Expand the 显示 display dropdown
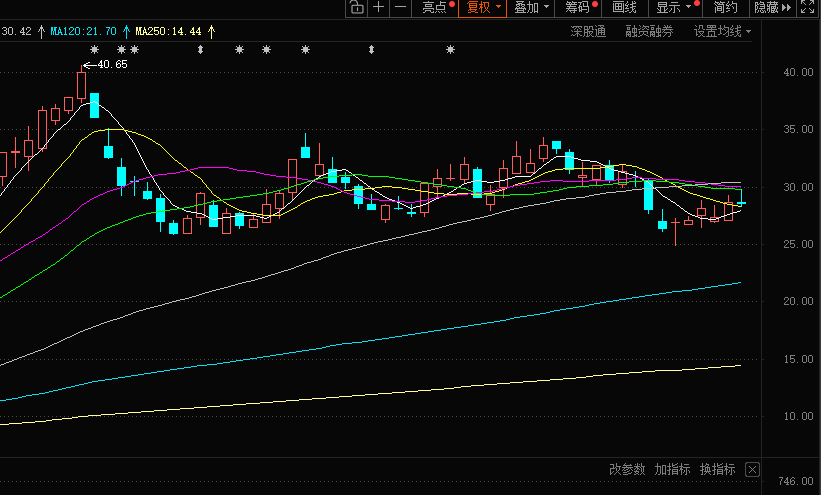821x495 pixels. 673,7
